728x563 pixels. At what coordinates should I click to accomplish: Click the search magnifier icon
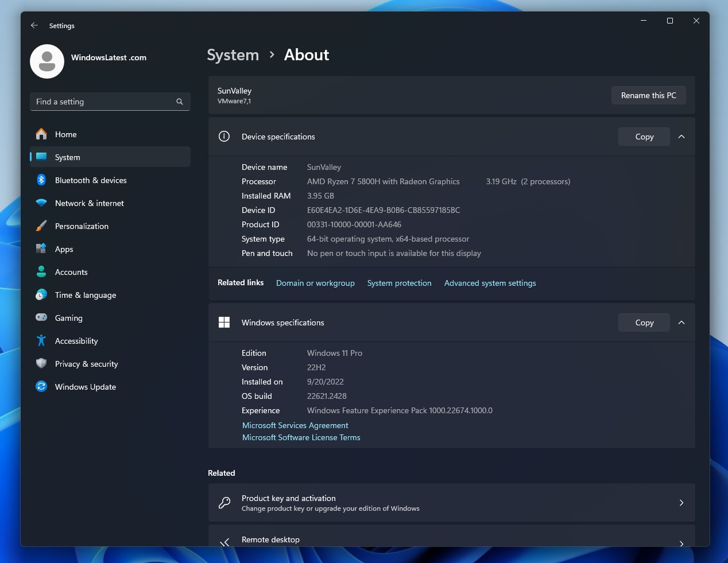tap(180, 102)
